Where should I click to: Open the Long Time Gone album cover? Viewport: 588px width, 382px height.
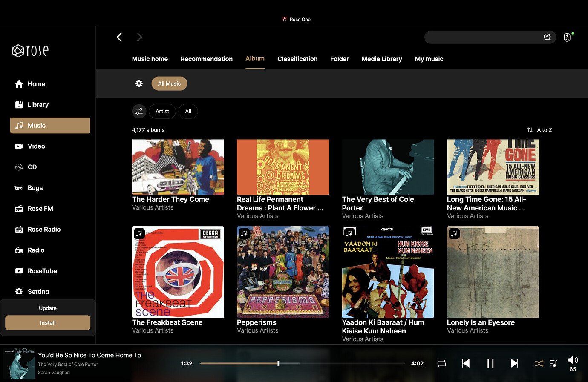(x=493, y=167)
